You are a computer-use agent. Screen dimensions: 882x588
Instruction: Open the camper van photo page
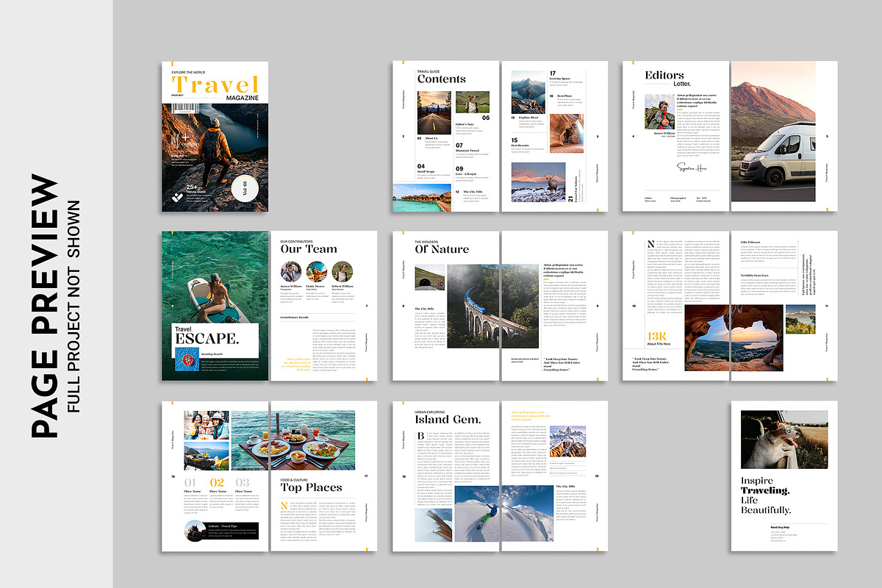point(772,132)
